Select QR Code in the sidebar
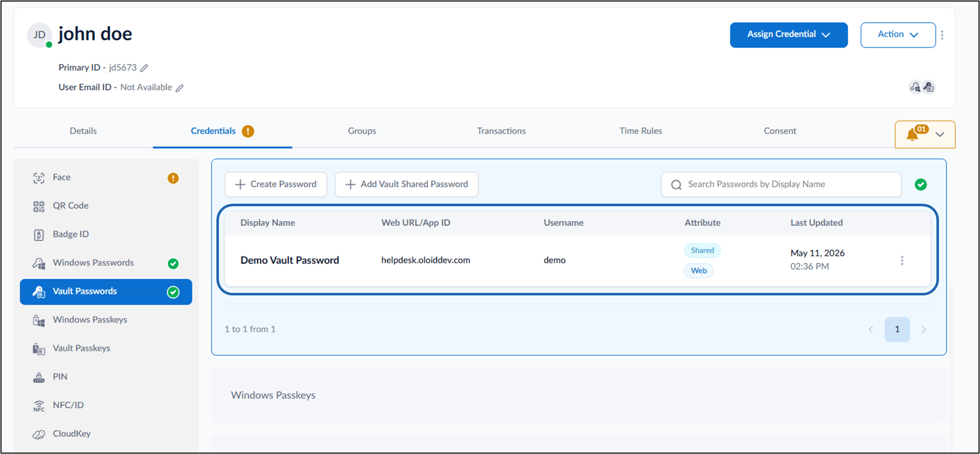Viewport: 980px width, 454px height. (106, 206)
